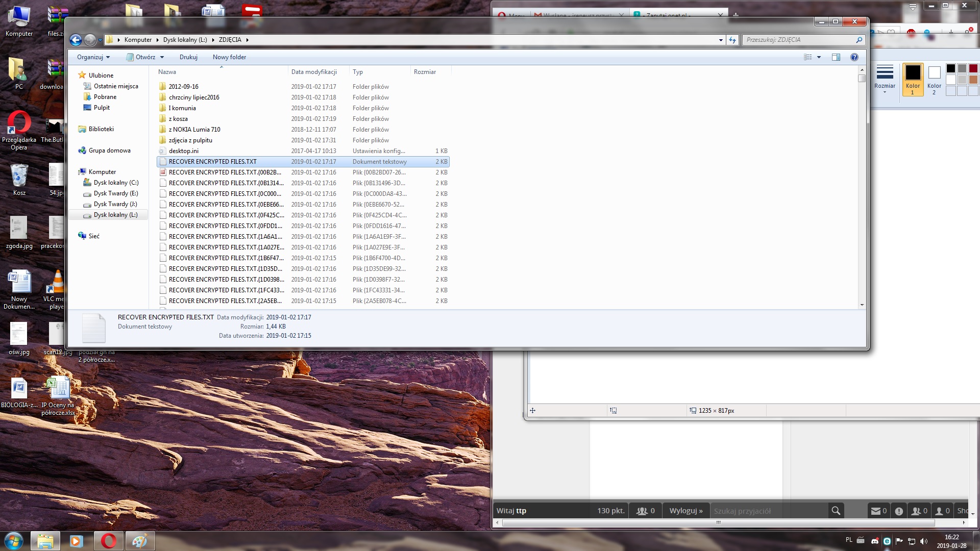Screen dimensions: 980x551
Task: Select Dysk Twardy (E:) in navigation tree
Action: pyautogui.click(x=115, y=193)
